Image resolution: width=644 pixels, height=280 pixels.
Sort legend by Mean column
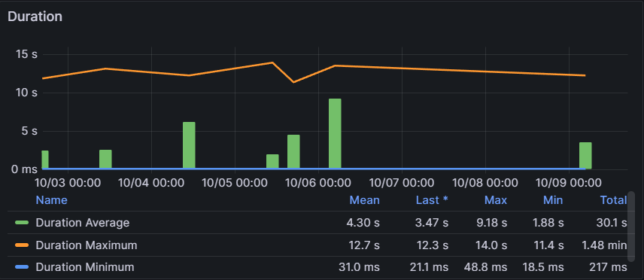(x=364, y=200)
